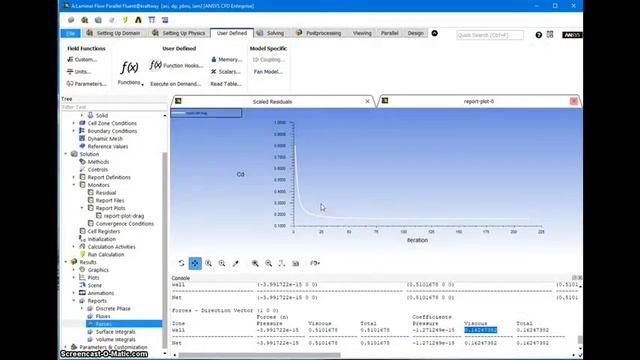Viewport: 640px width, 360px height.
Task: Click the save picture camera icon
Action: point(296,263)
